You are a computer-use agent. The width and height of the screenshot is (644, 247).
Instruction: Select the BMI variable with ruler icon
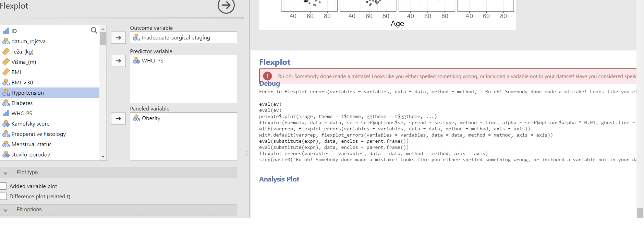point(16,72)
